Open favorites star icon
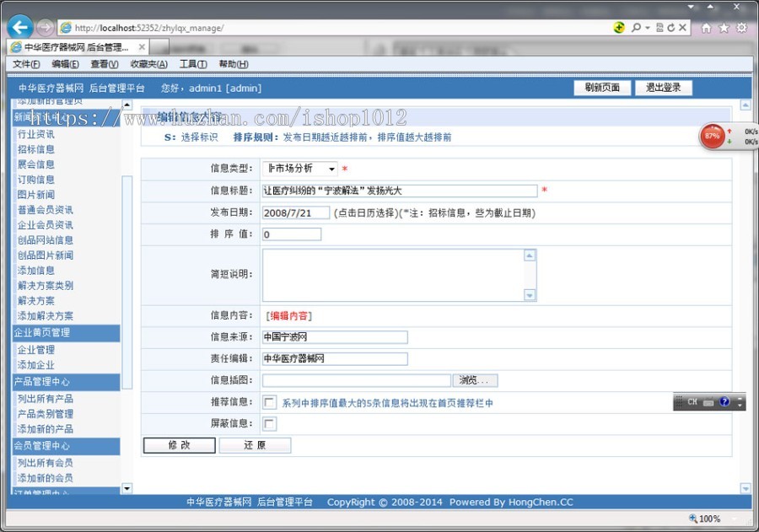This screenshot has height=532, width=759. [x=724, y=28]
